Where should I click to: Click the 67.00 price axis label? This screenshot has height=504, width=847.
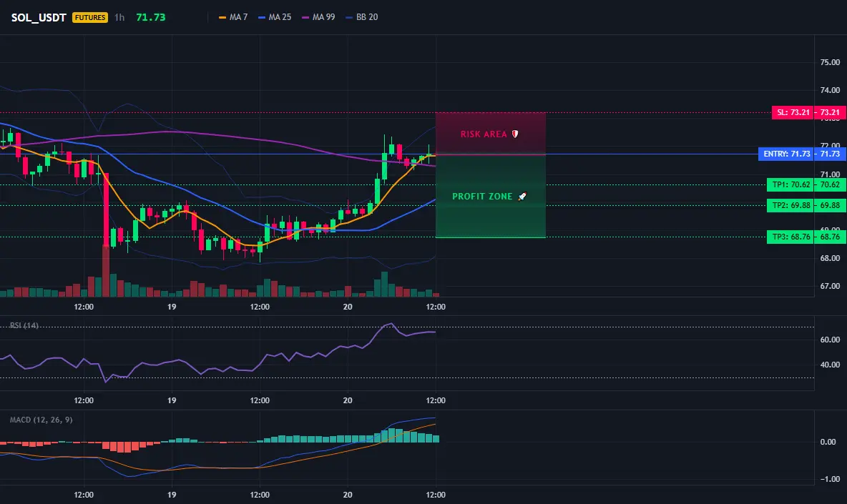point(830,286)
